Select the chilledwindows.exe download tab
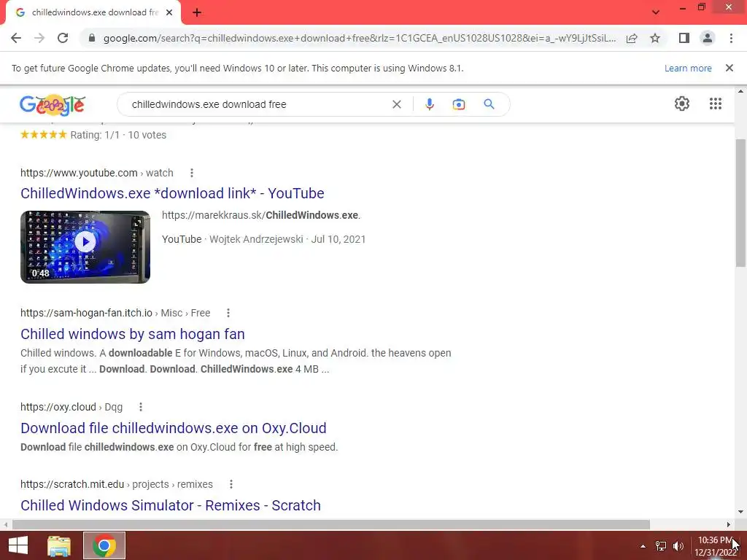747x560 pixels. coord(93,13)
